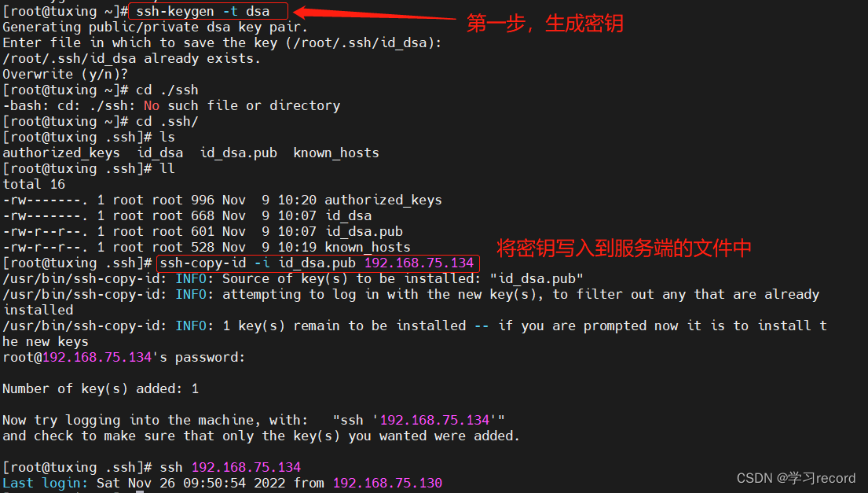Click the red annotation 将密钥写入到服务端的文件中
This screenshot has height=493, width=868.
(624, 248)
